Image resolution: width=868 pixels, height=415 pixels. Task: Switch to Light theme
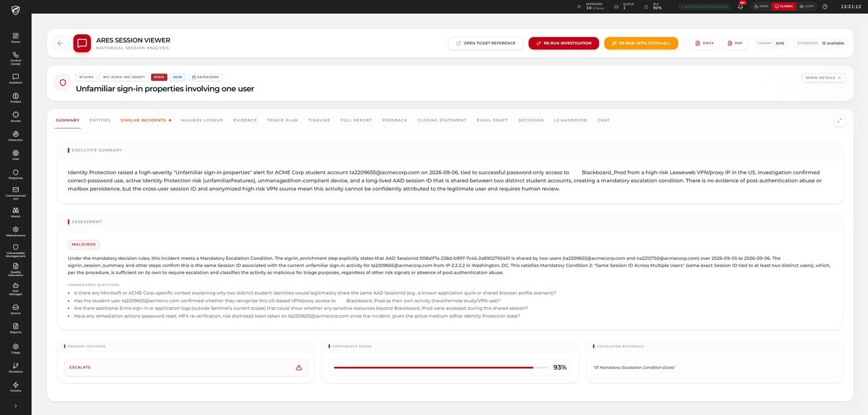pos(806,6)
